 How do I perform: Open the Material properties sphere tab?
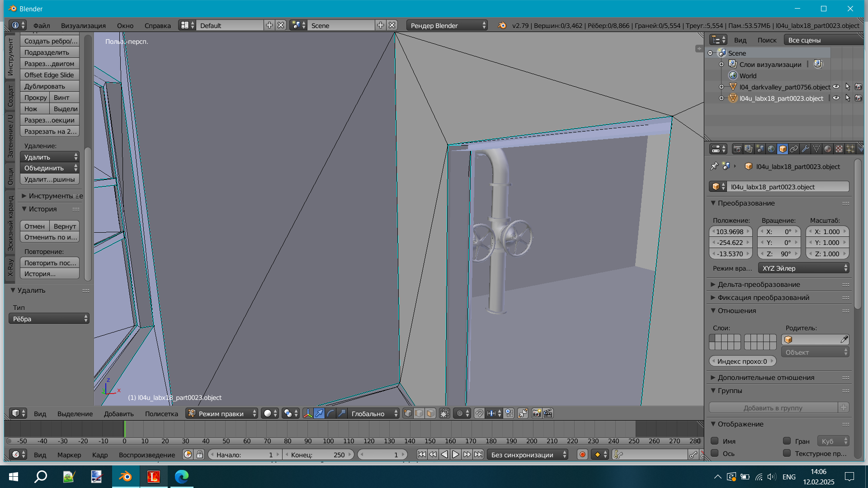828,149
